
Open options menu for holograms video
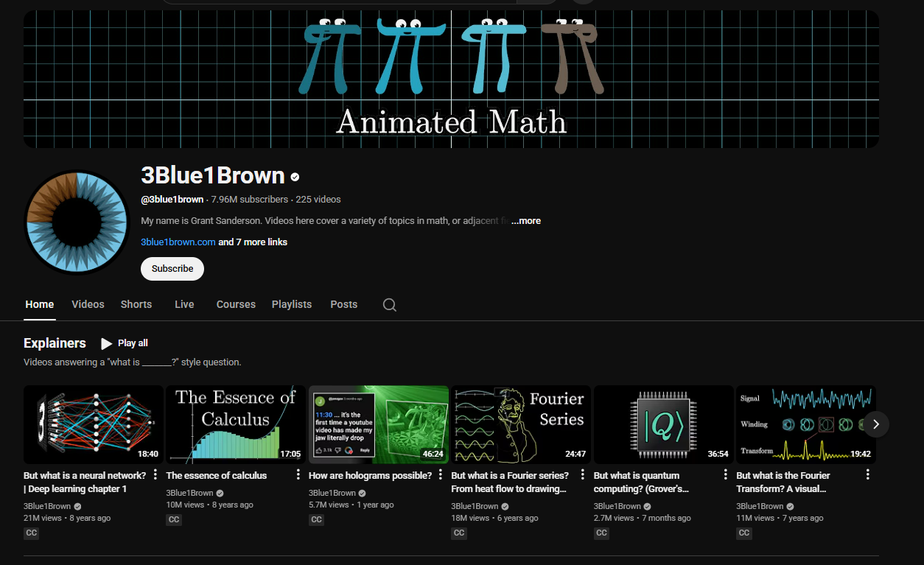tap(441, 474)
